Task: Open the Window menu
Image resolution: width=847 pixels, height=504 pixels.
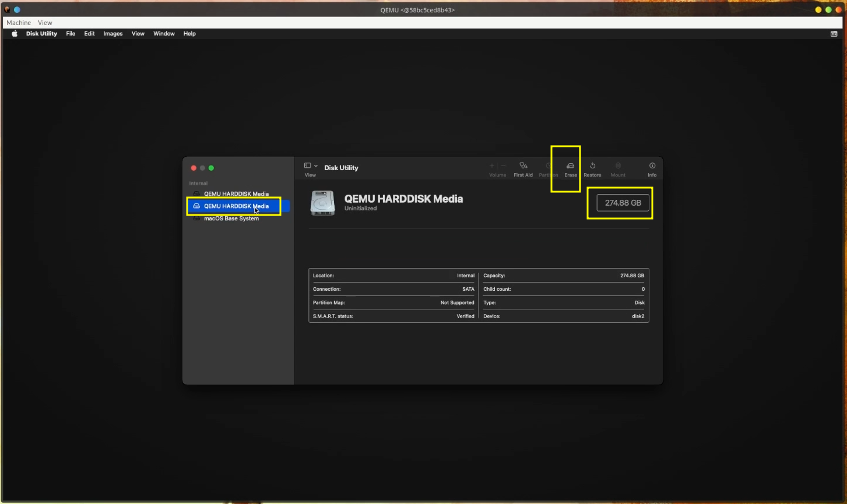Action: pos(164,34)
